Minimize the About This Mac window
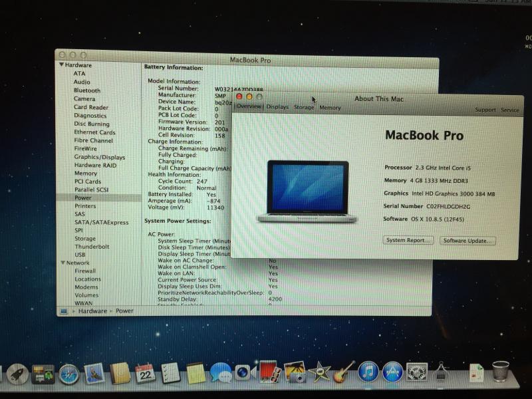This screenshot has height=399, width=532. tap(249, 96)
